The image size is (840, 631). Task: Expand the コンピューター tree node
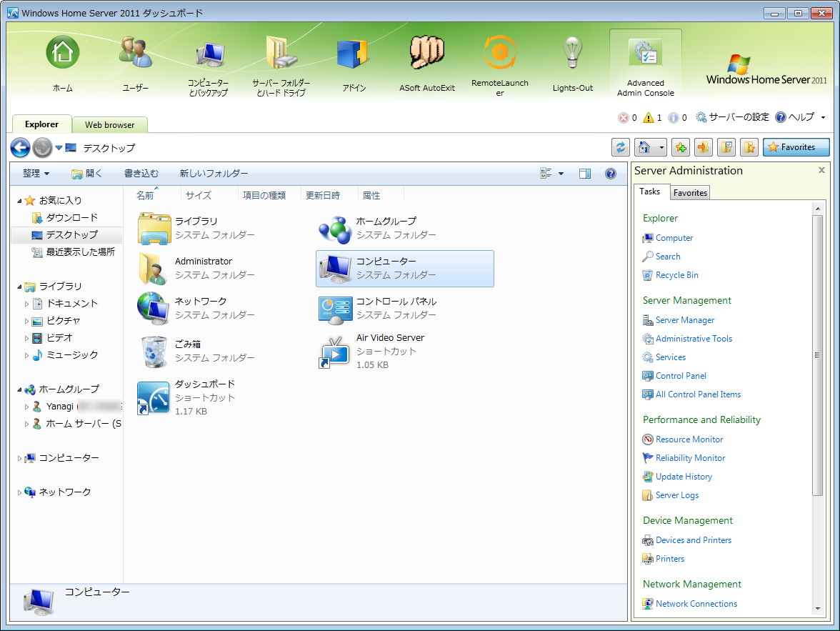(21, 457)
